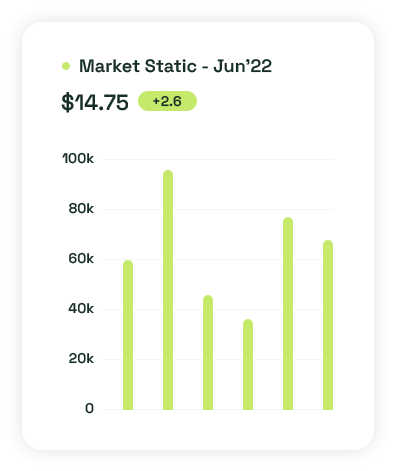
Task: Click the base of the first bar
Action: (128, 407)
